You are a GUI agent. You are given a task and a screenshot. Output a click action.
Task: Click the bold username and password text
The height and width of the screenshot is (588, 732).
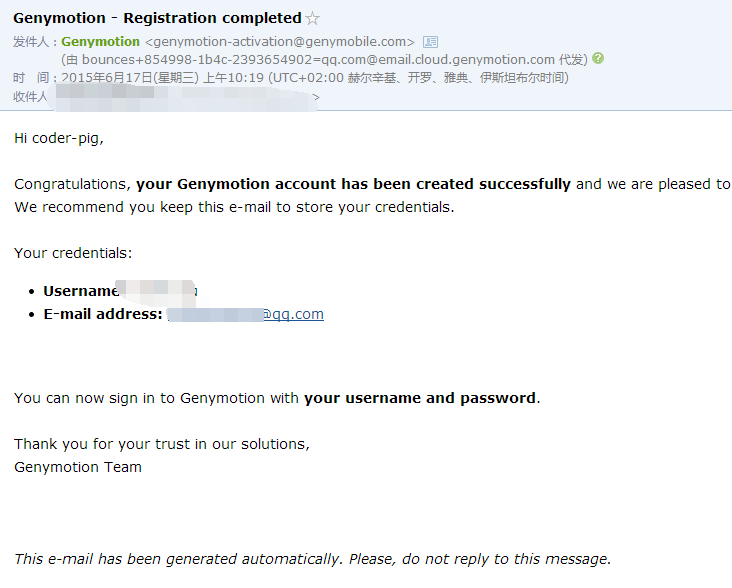click(420, 398)
